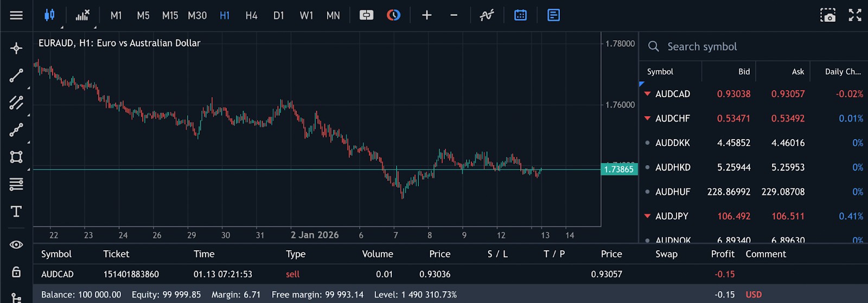Screen dimensions: 868x303
Task: Open the object tree icon
Action: pyautogui.click(x=16, y=298)
